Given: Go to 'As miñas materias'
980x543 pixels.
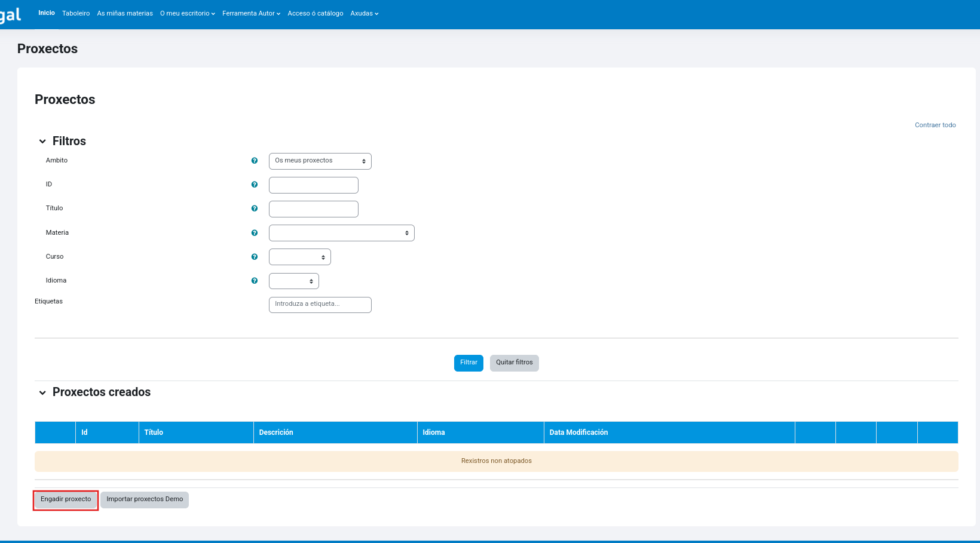Looking at the screenshot, I should pyautogui.click(x=125, y=13).
